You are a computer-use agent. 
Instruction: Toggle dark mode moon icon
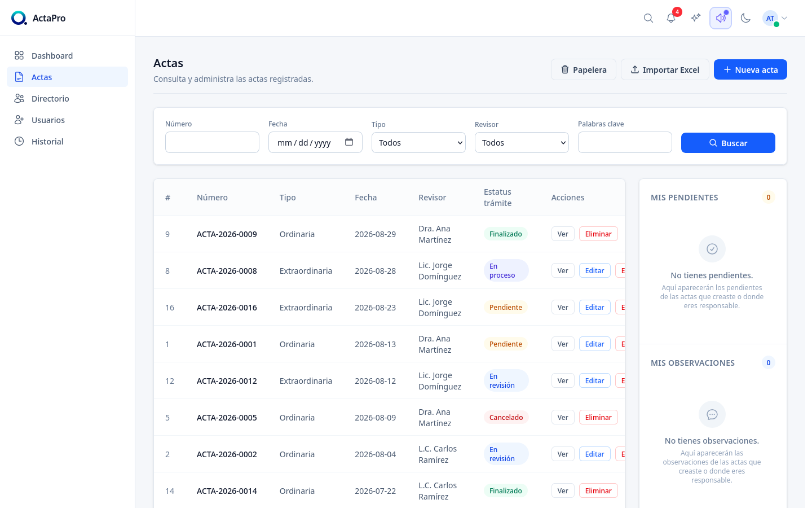745,18
